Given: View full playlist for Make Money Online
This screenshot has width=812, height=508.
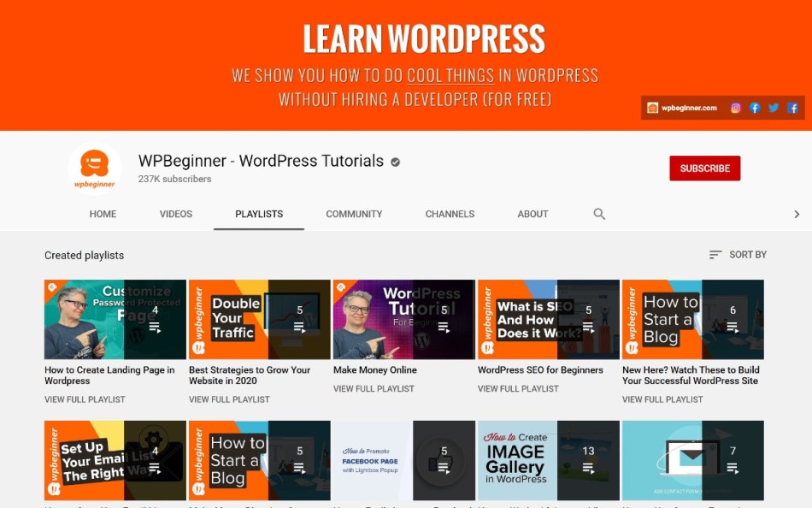Looking at the screenshot, I should [x=374, y=389].
